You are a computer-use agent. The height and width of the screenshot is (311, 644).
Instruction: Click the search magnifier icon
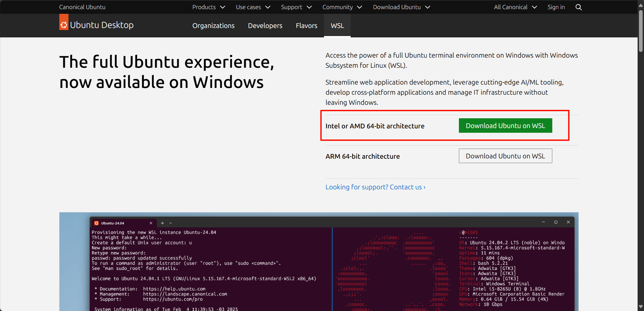pyautogui.click(x=579, y=7)
